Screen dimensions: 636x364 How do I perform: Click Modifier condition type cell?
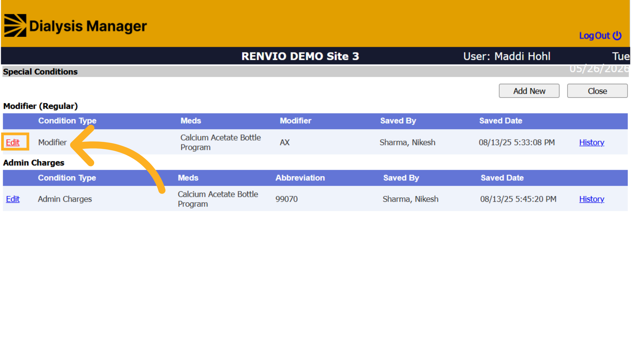pos(52,142)
